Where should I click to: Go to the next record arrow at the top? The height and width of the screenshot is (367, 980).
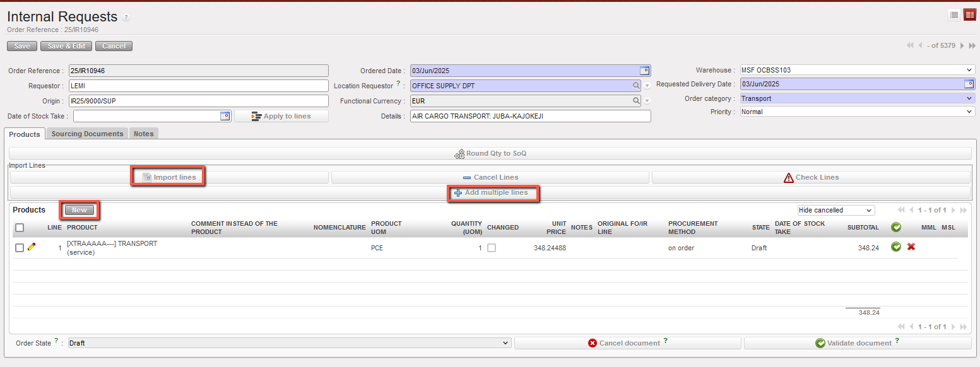pos(962,45)
